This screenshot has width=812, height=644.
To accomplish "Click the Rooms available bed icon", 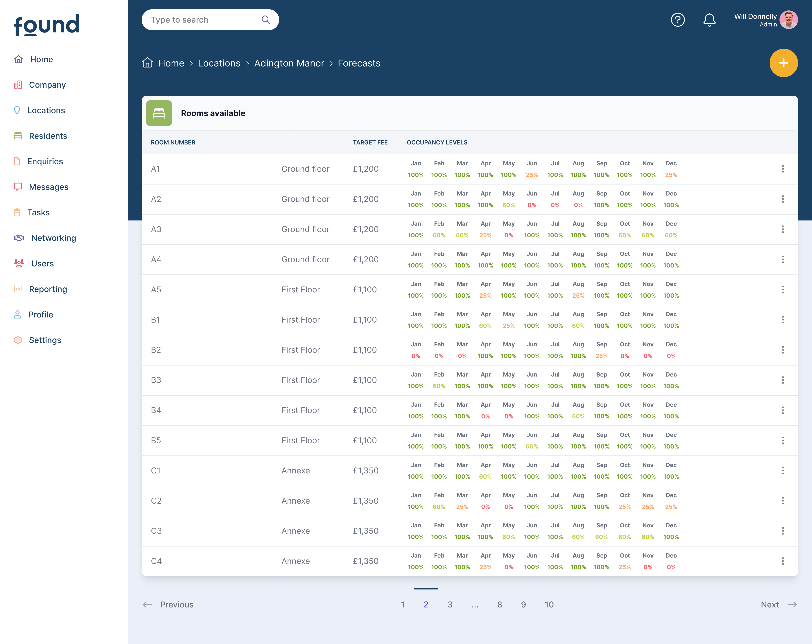I will [x=159, y=113].
